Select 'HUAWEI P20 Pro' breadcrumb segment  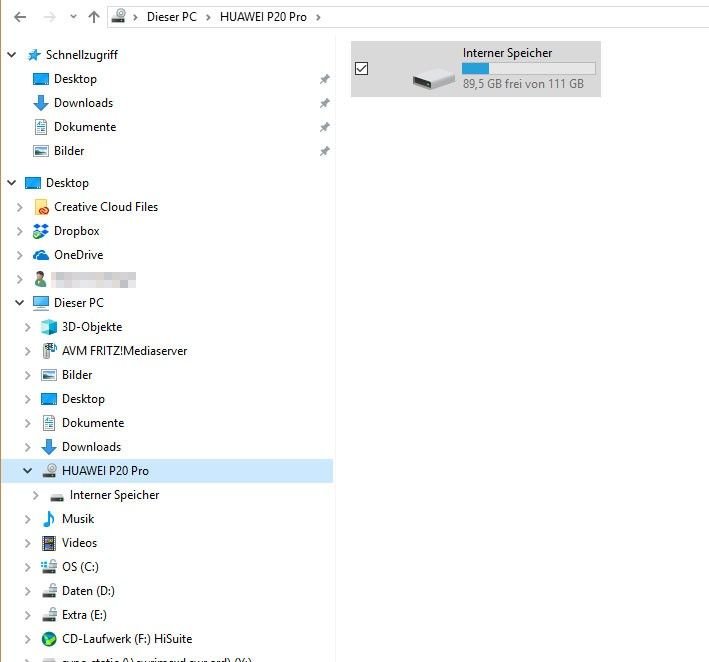pos(263,17)
